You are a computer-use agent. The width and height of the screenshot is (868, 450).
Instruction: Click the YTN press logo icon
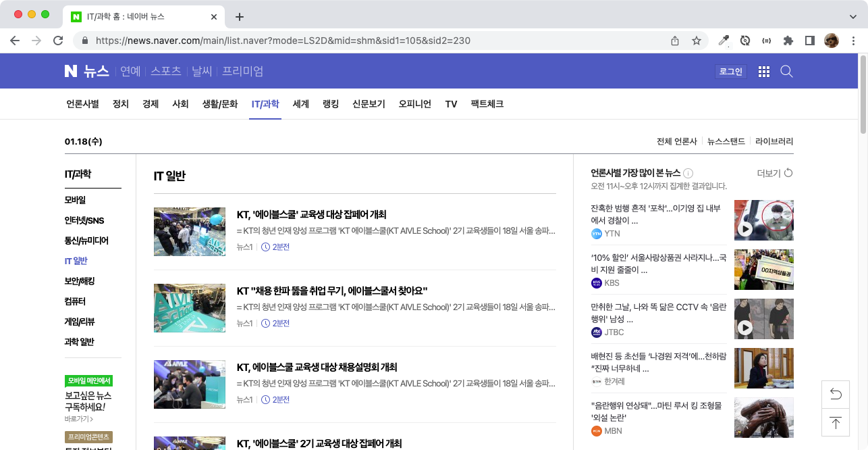[x=596, y=234]
